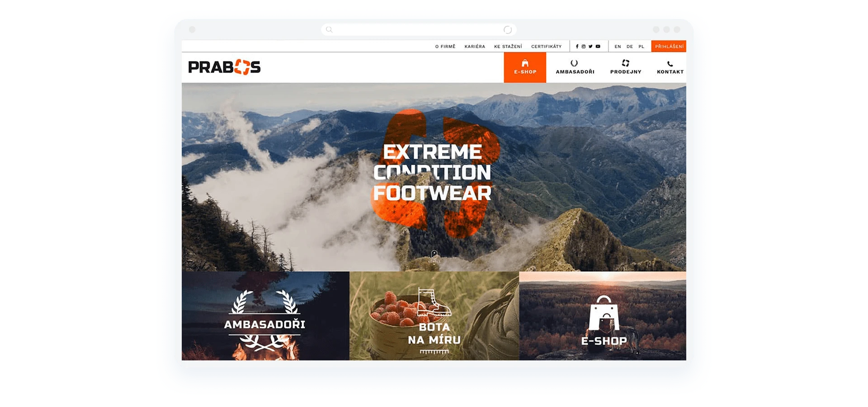Select the Bota na míru tile
The image size is (868, 407).
(434, 316)
